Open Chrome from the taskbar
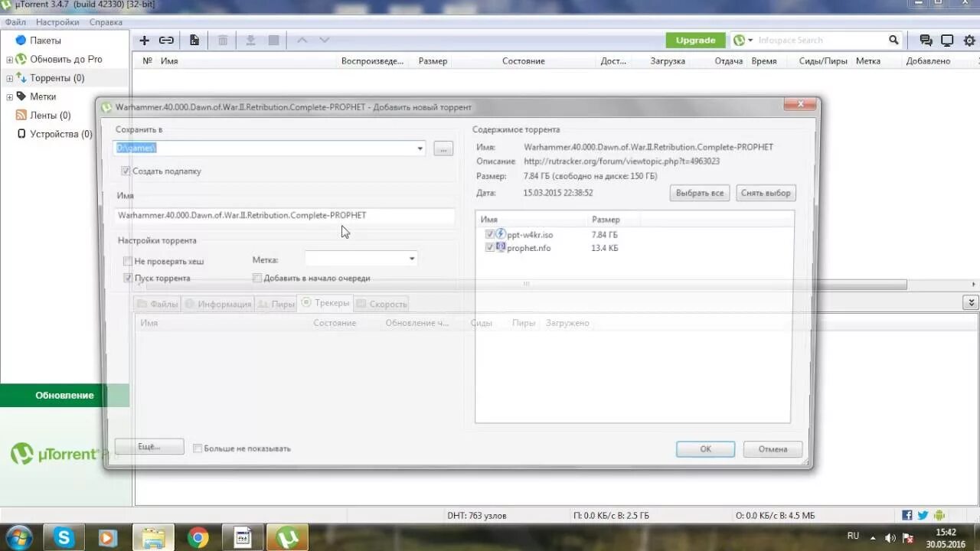Screen dimensions: 980x551 point(198,538)
